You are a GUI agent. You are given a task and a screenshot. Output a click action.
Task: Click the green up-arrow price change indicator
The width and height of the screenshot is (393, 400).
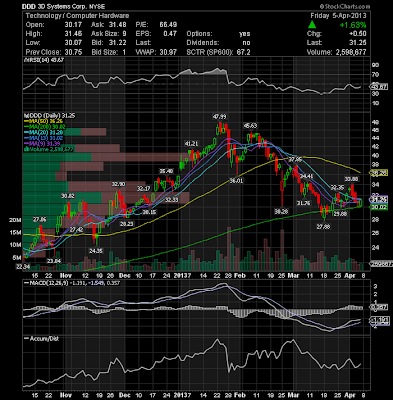tap(312, 25)
